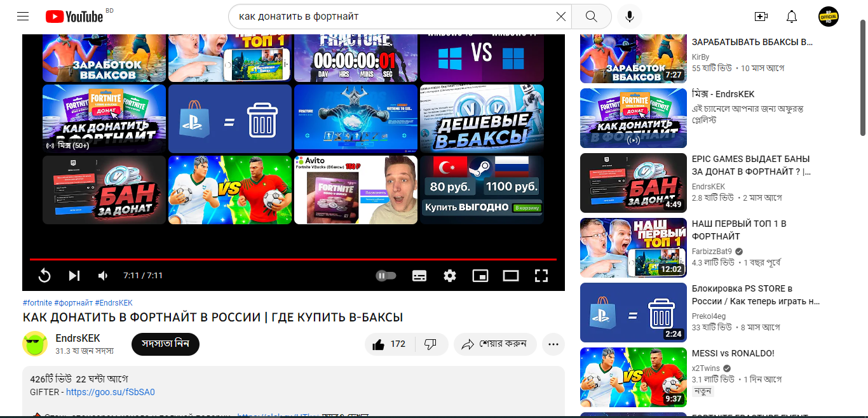Open #фортнайт hashtag
This screenshot has width=868, height=418.
click(x=74, y=303)
